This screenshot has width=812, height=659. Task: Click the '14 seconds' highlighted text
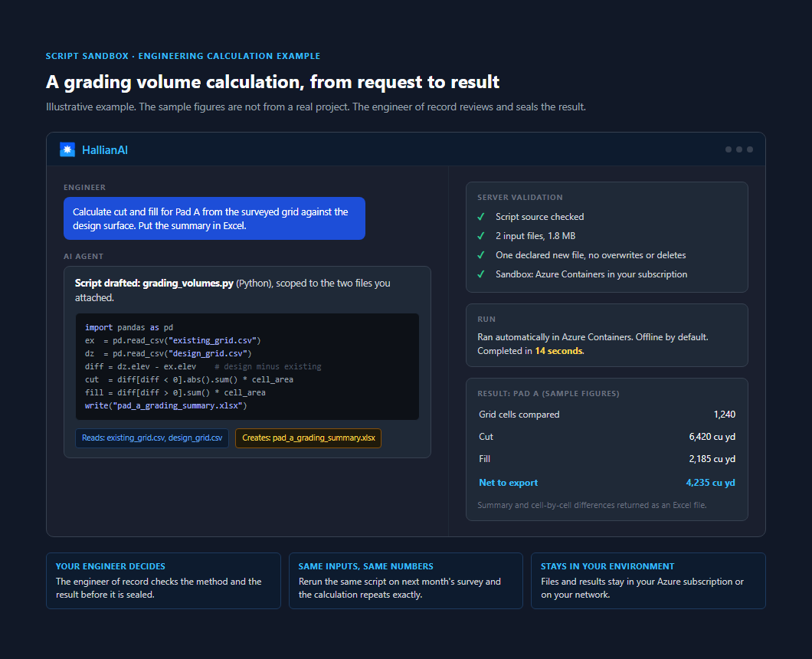(558, 351)
